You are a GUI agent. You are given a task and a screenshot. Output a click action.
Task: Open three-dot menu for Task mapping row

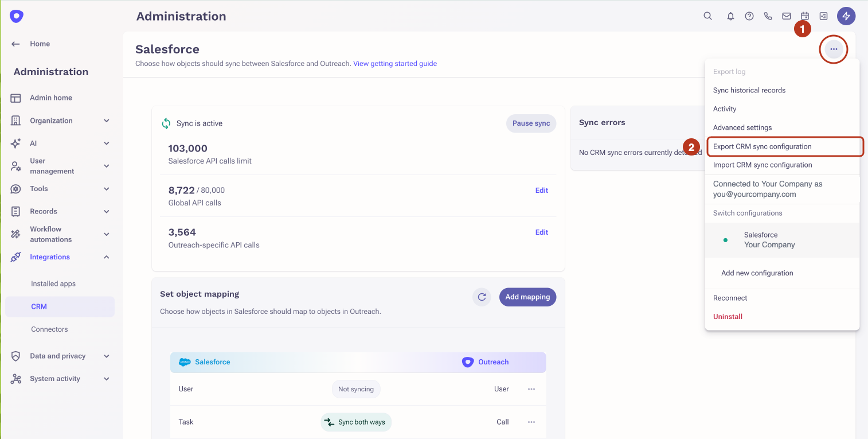[531, 422]
